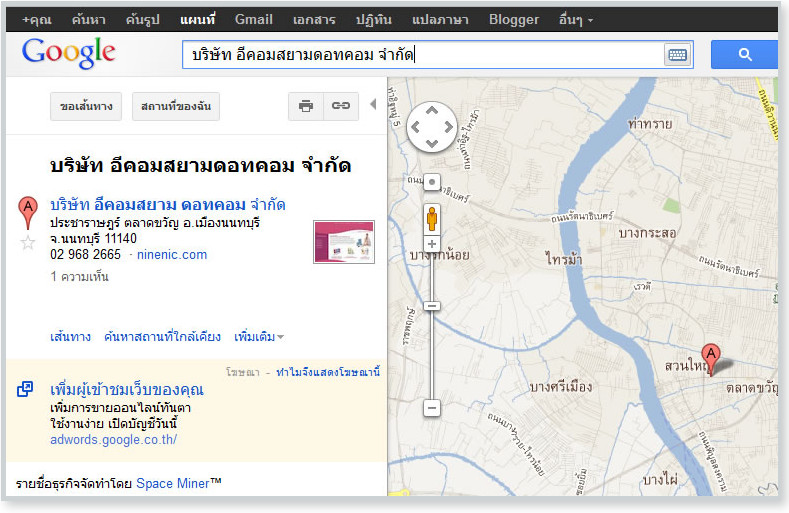The image size is (789, 513).
Task: Pan the map right
Action: [448, 127]
